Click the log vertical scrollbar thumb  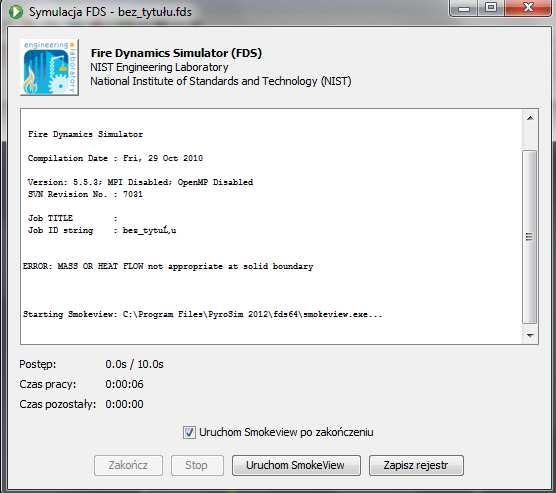click(x=530, y=237)
